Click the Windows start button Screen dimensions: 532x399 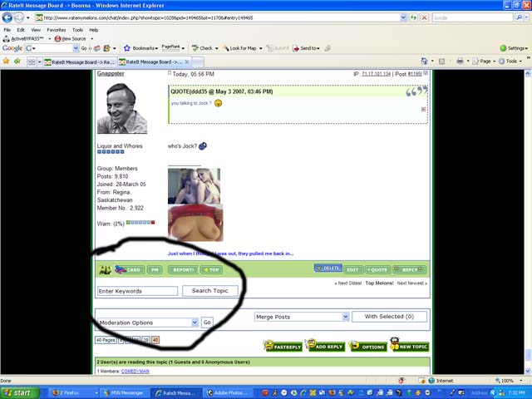coord(20,392)
